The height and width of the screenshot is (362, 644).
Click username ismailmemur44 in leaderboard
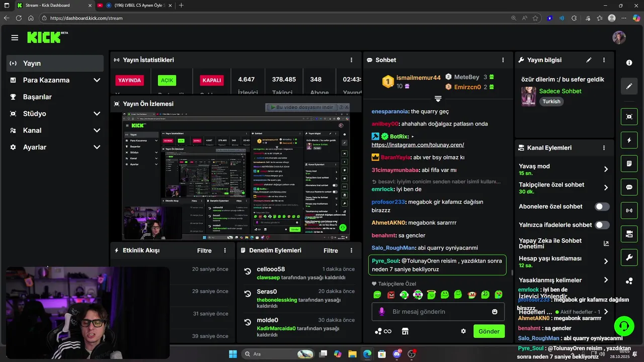pos(418,77)
